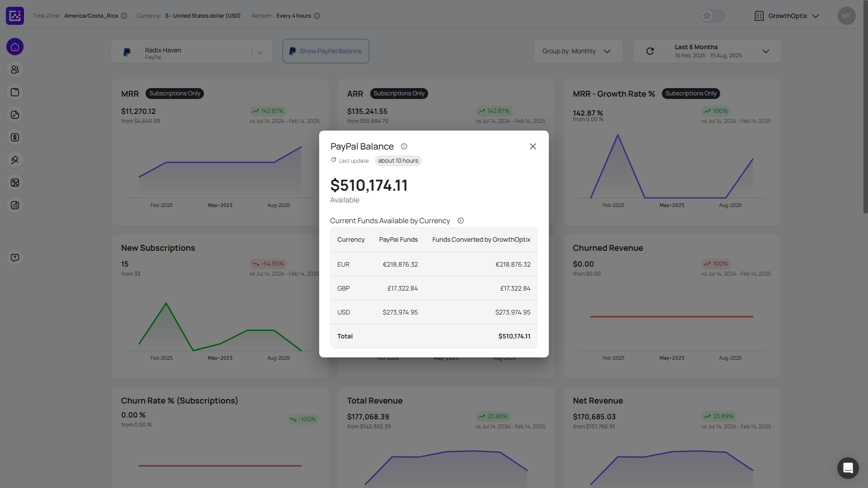Screen dimensions: 868x488
Task: Click the Funds Converted by GrowthOptix header
Action: (x=481, y=239)
